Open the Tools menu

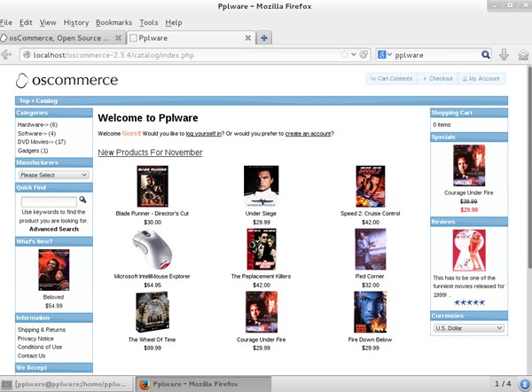tap(149, 22)
